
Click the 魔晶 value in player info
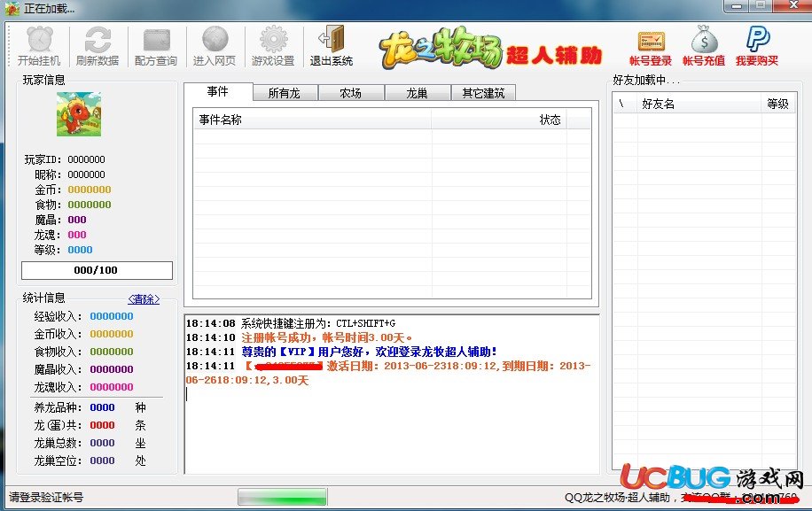point(77,220)
